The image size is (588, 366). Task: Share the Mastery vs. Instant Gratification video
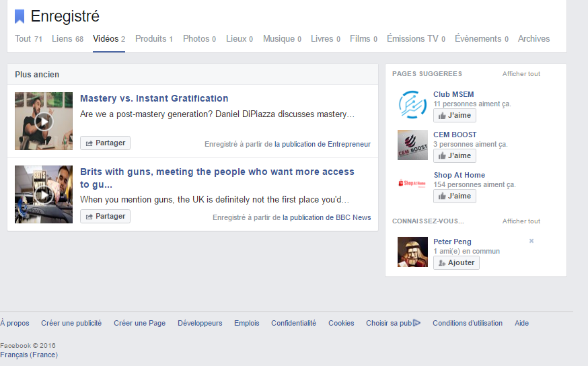[105, 143]
